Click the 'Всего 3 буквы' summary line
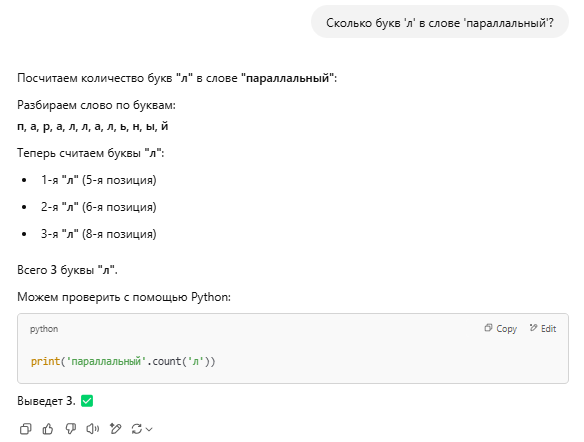The height and width of the screenshot is (442, 584). point(67,270)
